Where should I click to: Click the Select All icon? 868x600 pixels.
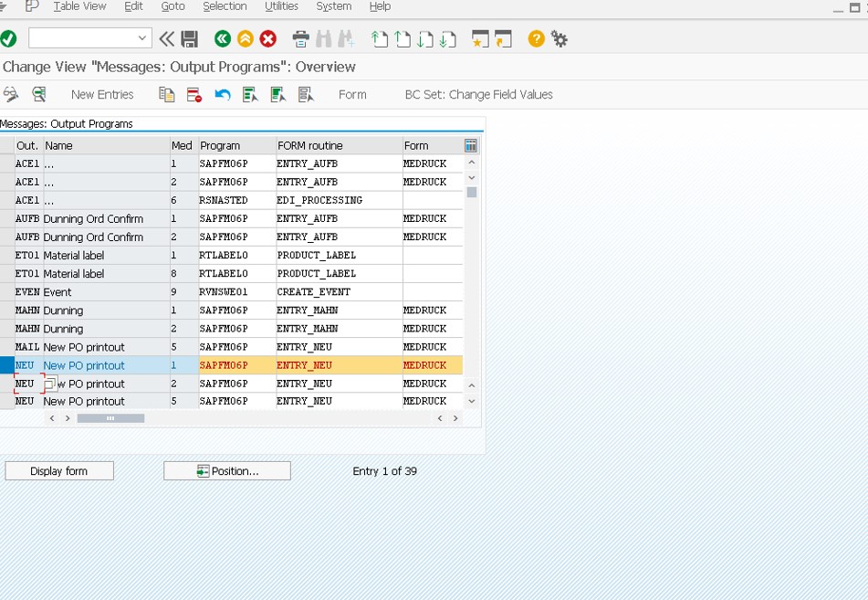[x=250, y=94]
